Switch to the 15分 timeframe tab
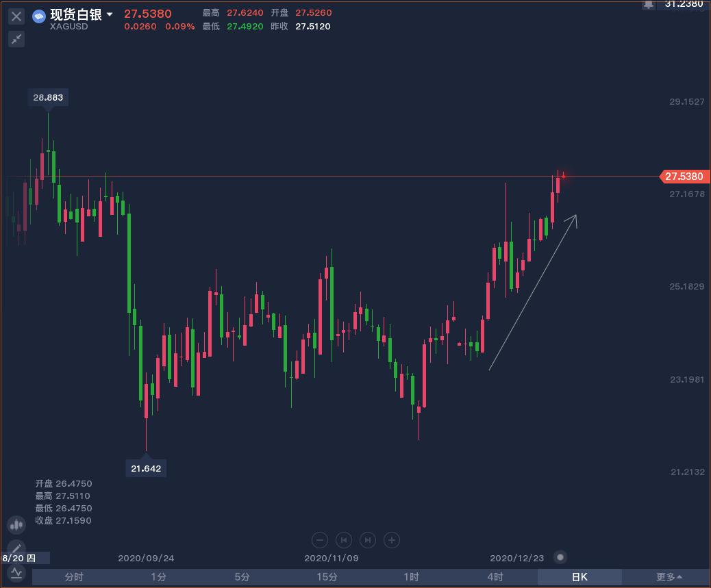Viewport: 711px width, 588px height. point(327,577)
